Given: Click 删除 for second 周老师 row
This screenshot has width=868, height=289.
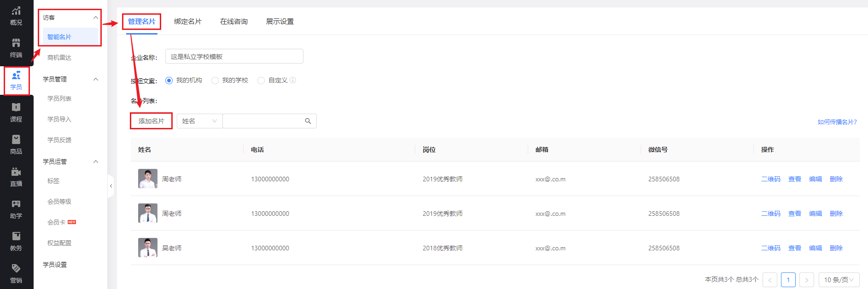Looking at the screenshot, I should click(836, 214).
